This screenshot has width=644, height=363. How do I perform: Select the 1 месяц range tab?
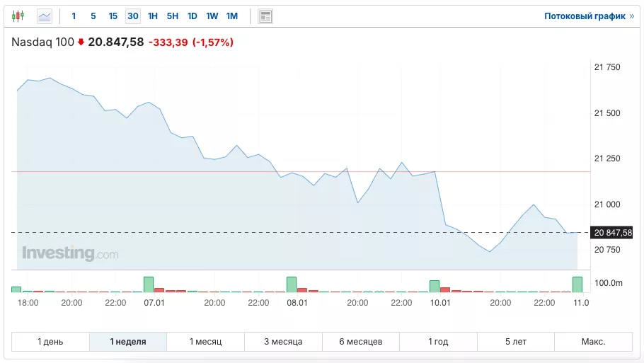pyautogui.click(x=205, y=342)
